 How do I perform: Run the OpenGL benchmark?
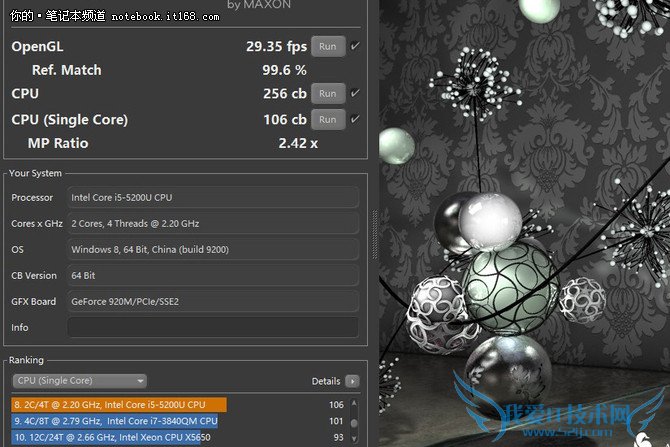(328, 47)
